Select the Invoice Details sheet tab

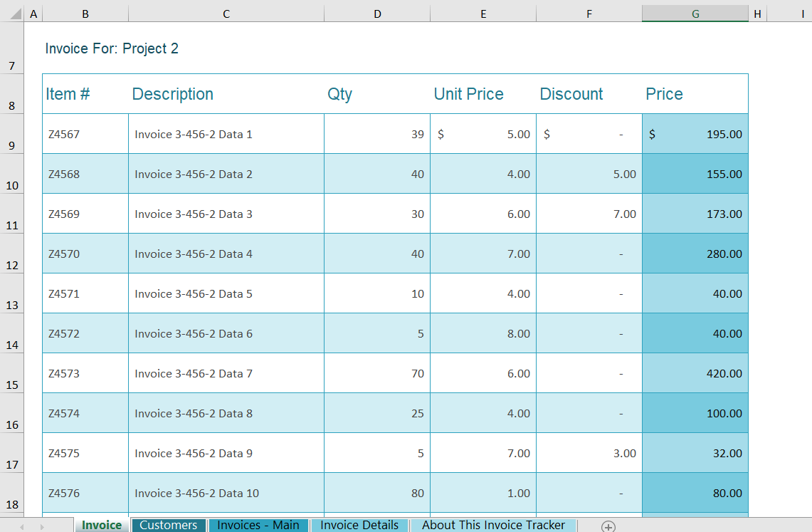tap(359, 525)
